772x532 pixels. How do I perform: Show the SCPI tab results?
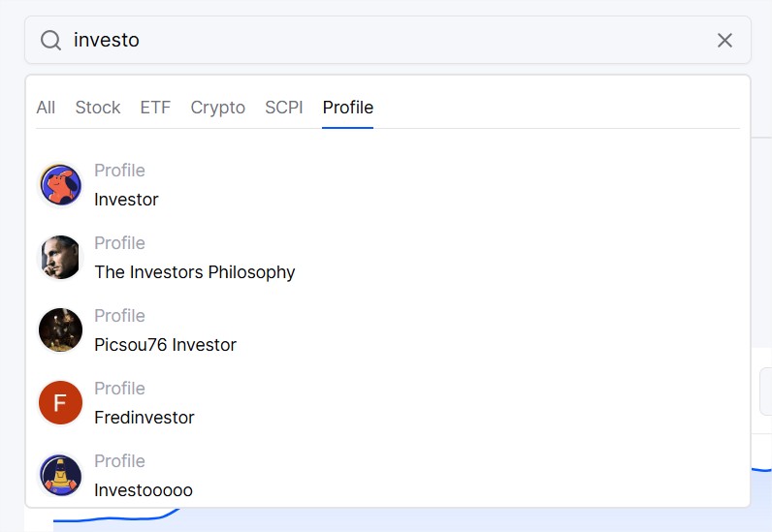pyautogui.click(x=283, y=108)
